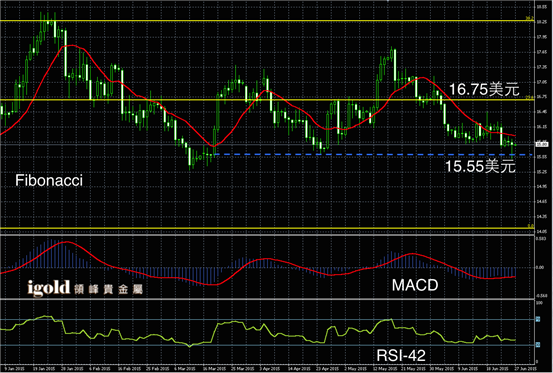This screenshot has height=373, width=553.
Task: Click the current price tag on price axis
Action: coord(542,144)
